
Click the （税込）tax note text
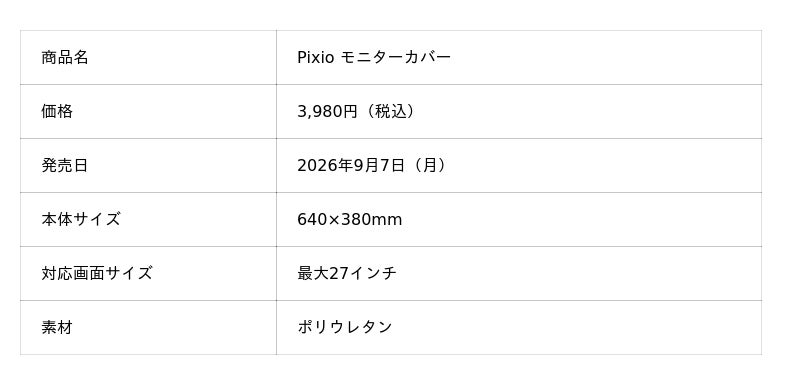coord(389,112)
